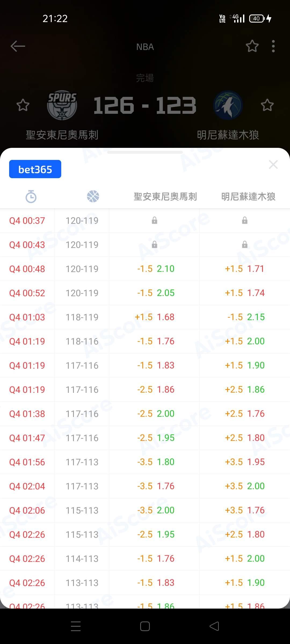Viewport: 290px width, 644px height.
Task: Open the three-dot more options menu
Action: 273,46
